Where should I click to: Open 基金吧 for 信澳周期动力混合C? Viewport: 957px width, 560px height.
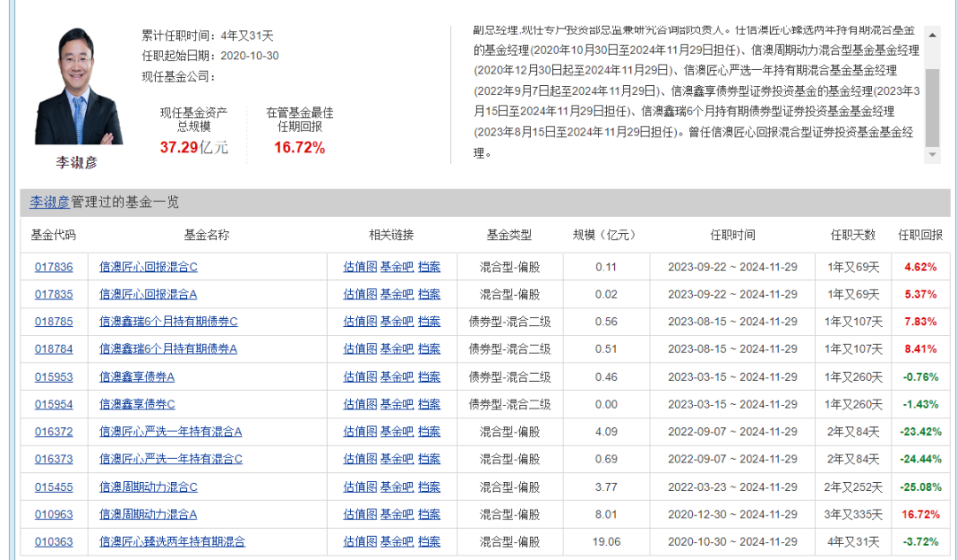click(397, 486)
